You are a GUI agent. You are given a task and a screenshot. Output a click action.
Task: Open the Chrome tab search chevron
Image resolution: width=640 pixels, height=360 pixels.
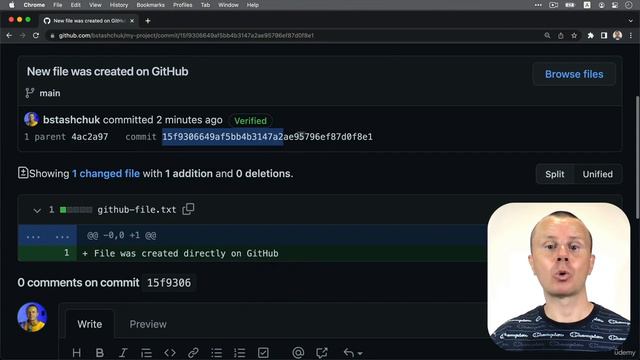(631, 20)
